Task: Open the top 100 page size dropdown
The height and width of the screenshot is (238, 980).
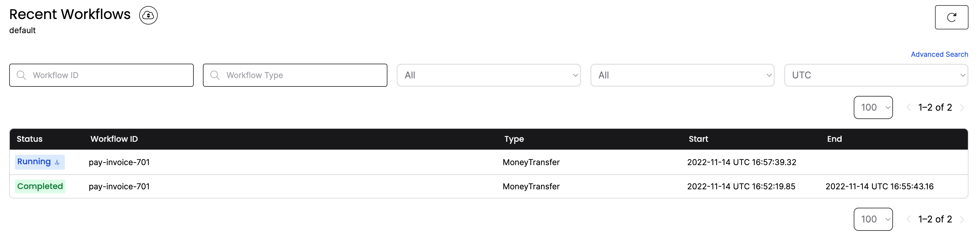Action: (x=873, y=107)
